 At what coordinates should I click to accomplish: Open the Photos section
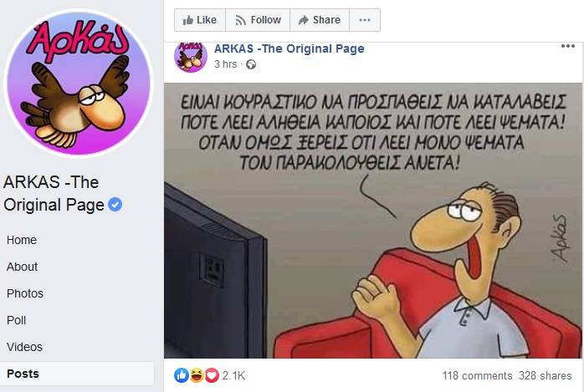[25, 294]
